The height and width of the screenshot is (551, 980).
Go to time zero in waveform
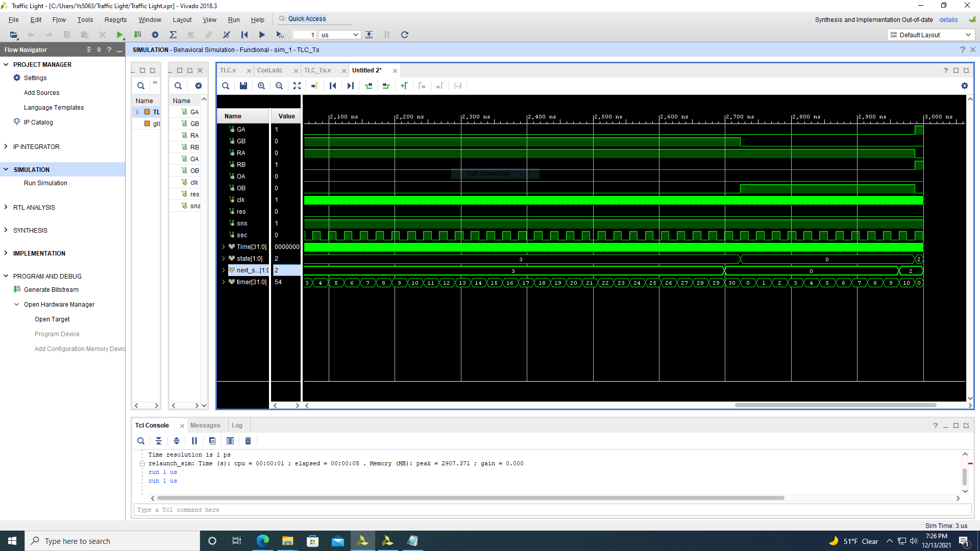(x=333, y=86)
